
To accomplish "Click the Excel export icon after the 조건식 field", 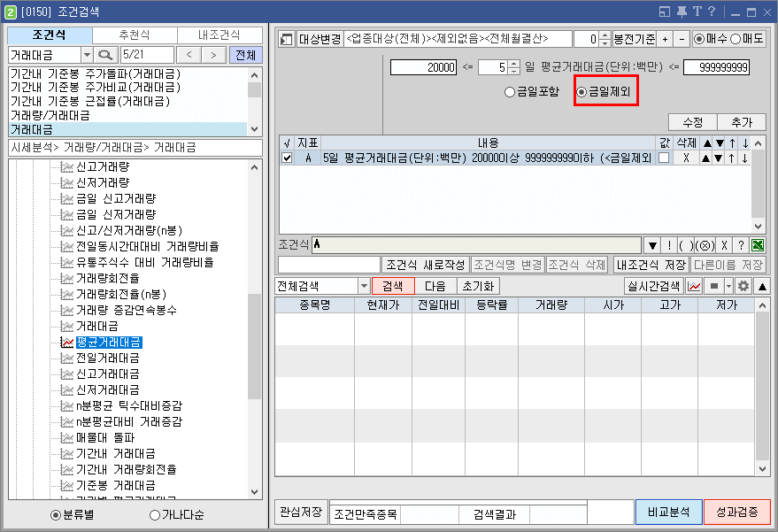I will click(757, 243).
